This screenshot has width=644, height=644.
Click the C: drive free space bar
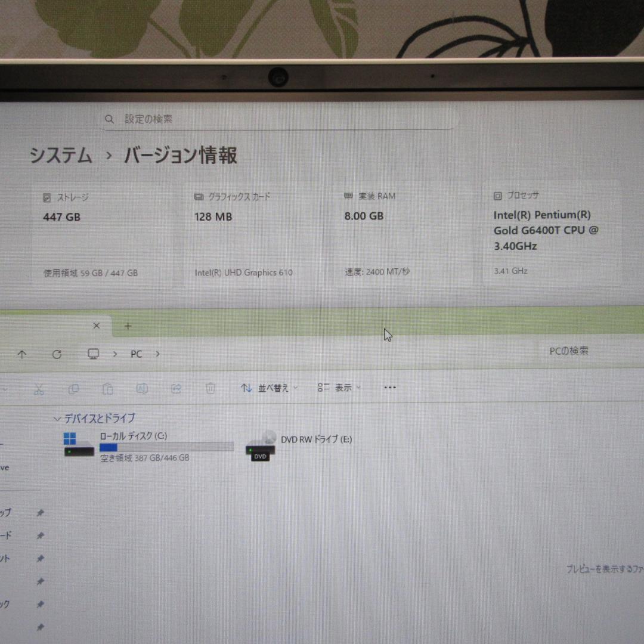167,447
